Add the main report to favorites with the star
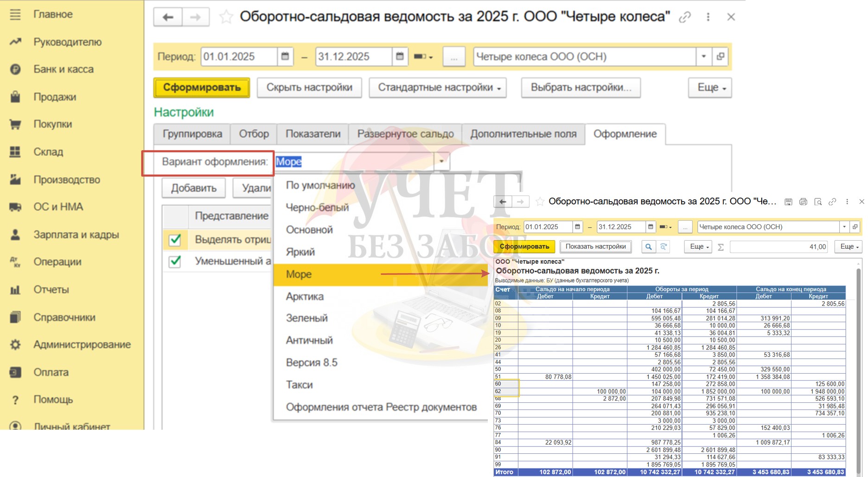This screenshot has height=477, width=868. pyautogui.click(x=226, y=17)
